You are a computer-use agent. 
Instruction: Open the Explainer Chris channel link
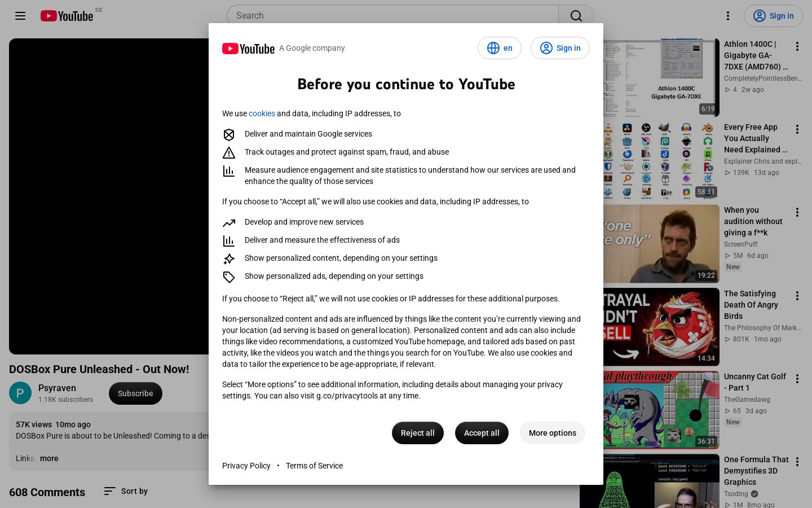tap(763, 161)
